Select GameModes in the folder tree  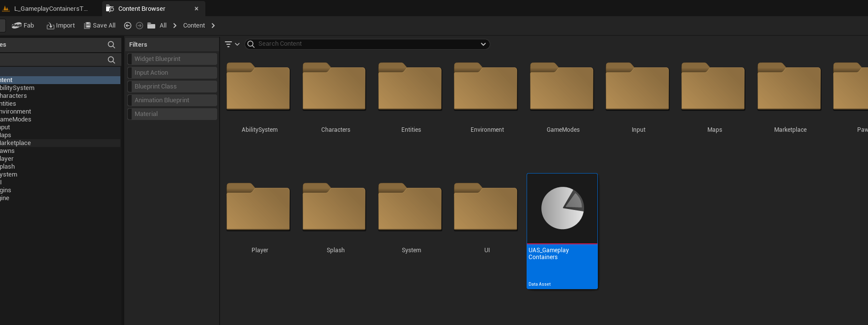point(60,119)
